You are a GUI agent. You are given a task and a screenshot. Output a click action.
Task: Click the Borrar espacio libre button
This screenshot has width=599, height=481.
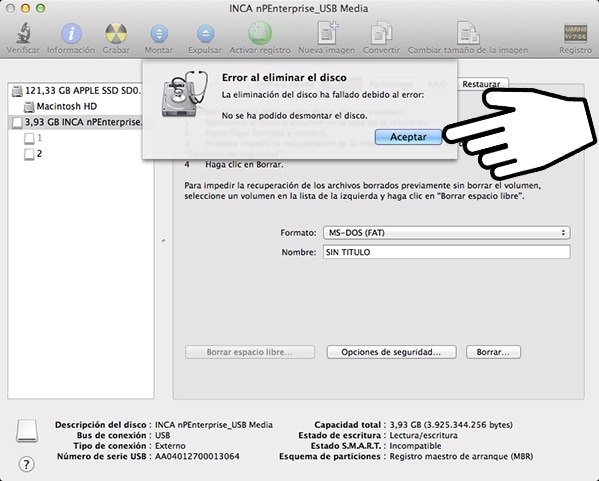(250, 352)
